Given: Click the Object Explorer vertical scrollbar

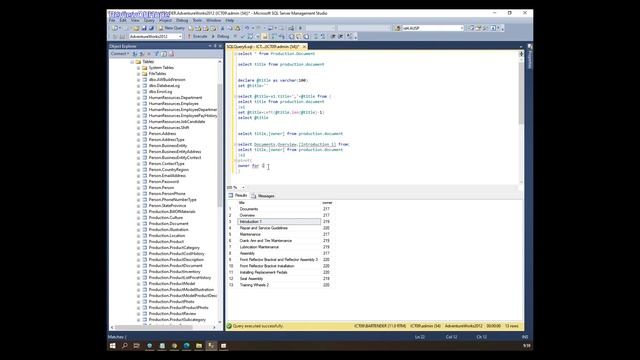Looking at the screenshot, I should point(220,192).
